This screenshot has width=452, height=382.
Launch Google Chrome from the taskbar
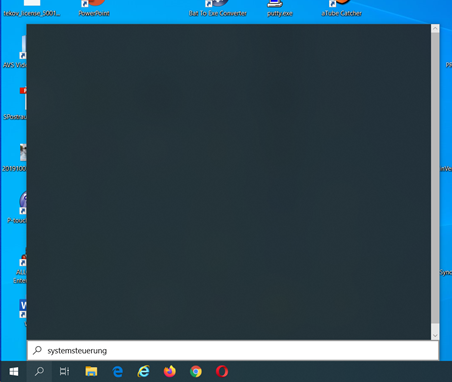(x=196, y=371)
